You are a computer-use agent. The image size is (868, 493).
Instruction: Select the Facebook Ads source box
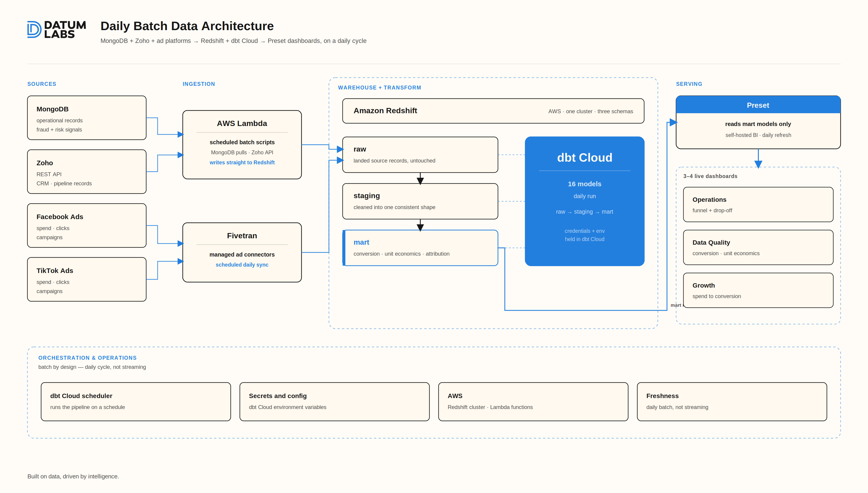[x=87, y=226]
